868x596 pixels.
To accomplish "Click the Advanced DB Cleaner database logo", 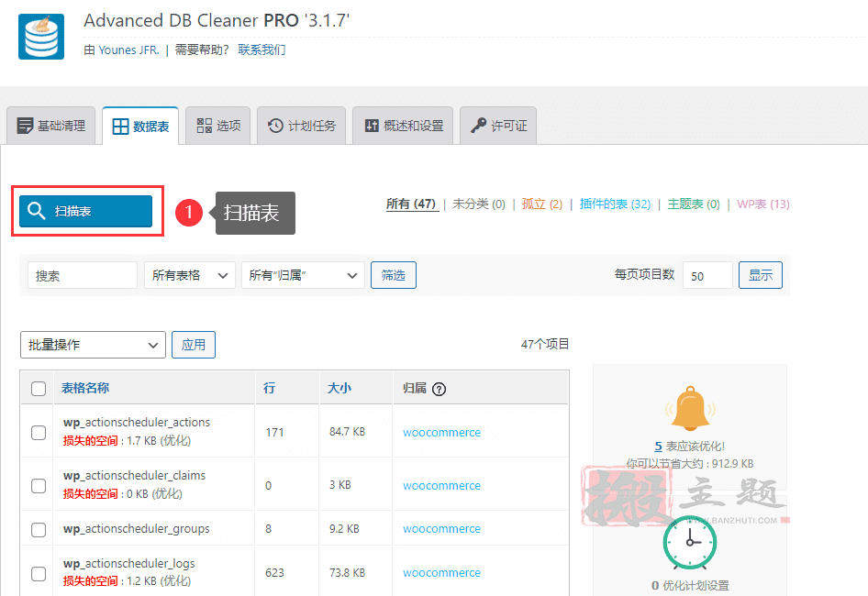I will coord(41,37).
